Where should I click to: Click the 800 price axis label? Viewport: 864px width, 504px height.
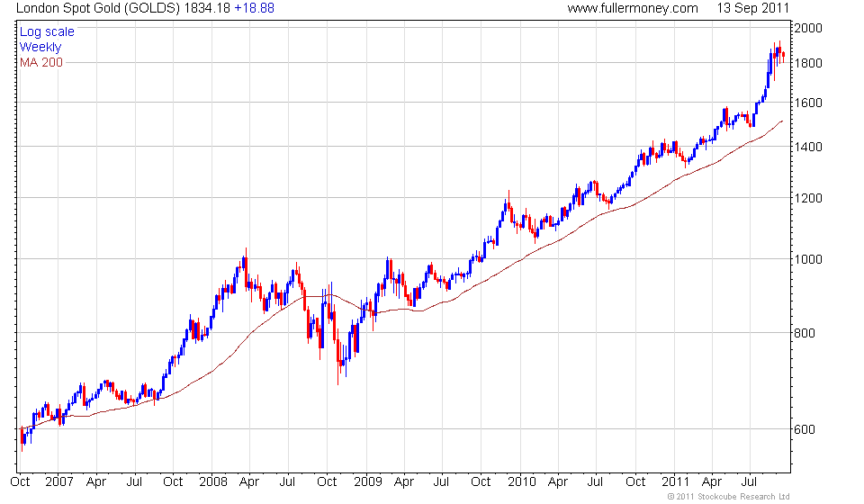click(x=805, y=333)
